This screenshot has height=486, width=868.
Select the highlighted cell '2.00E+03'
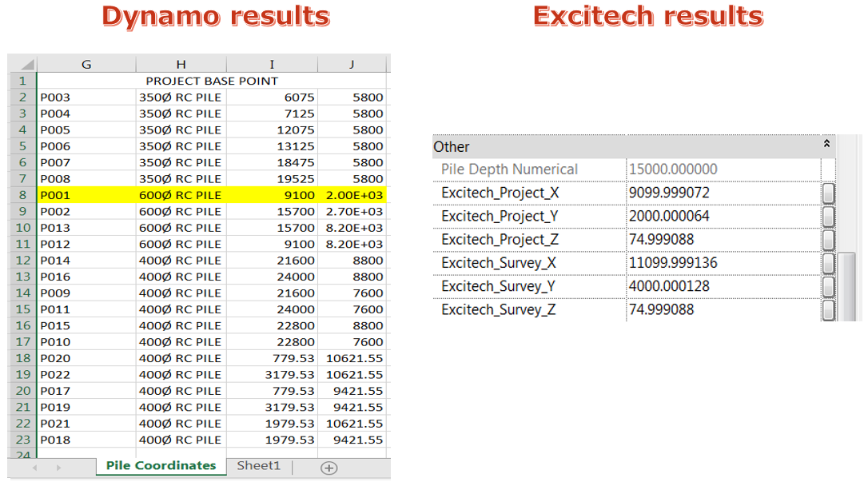click(352, 195)
